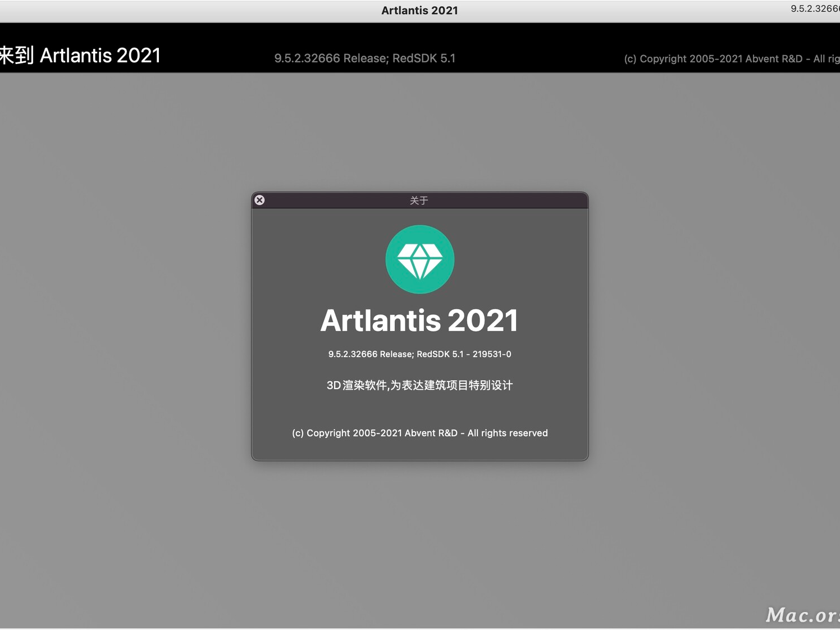Click the Copyright 2005-2021 Abvent R&D notice
Viewport: 840px width, 630px height.
point(419,433)
